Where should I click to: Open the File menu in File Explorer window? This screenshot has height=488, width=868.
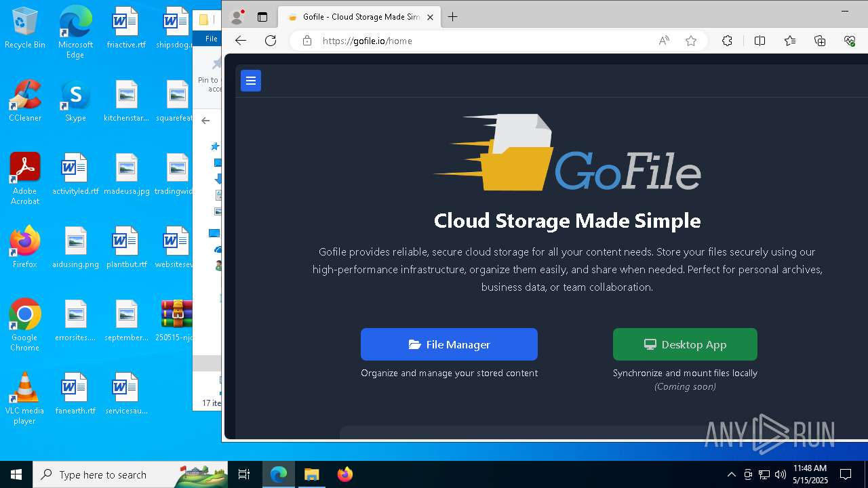click(x=212, y=39)
